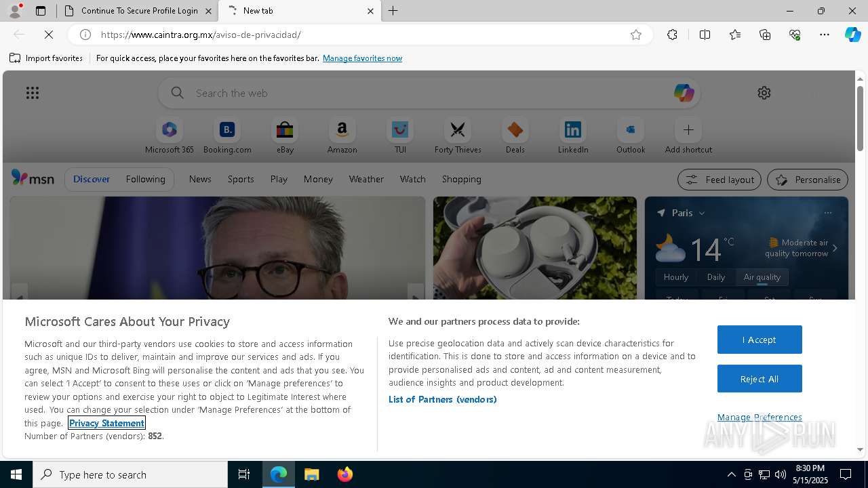
Task: Click the Add shortcut plus icon
Action: pos(688,129)
